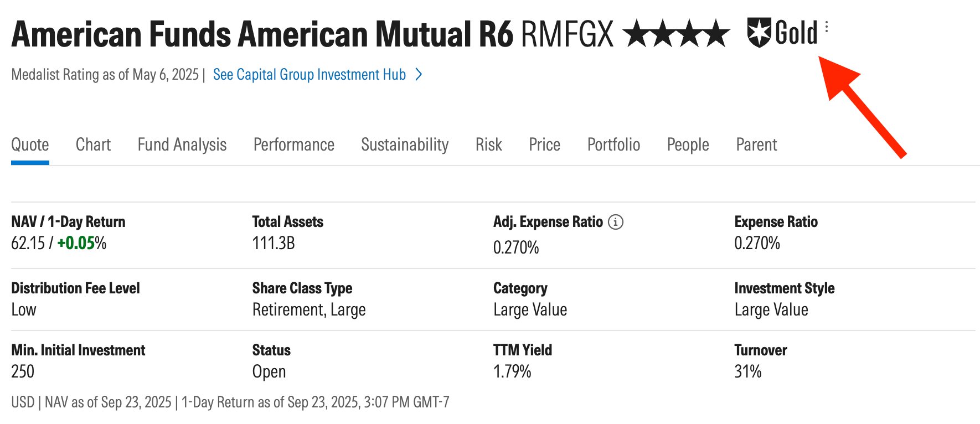Click the Medalist Rating date text
The height and width of the screenshot is (424, 980).
pos(105,75)
